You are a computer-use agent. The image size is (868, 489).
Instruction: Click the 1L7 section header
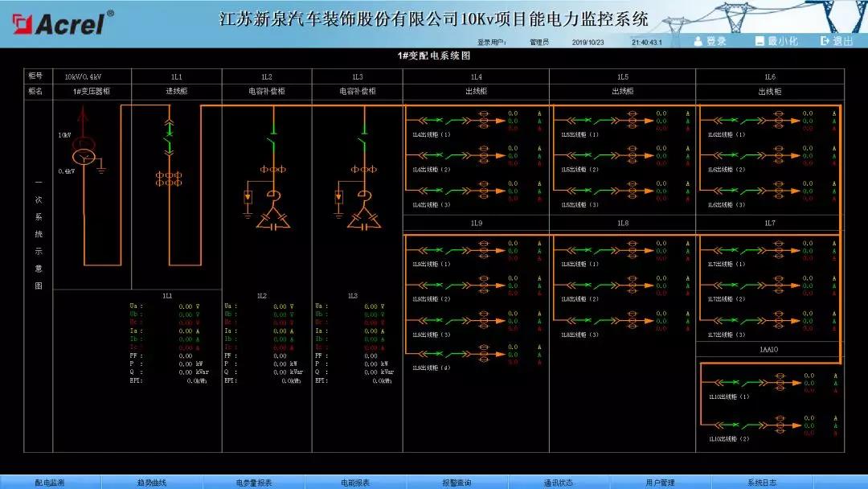coord(770,223)
